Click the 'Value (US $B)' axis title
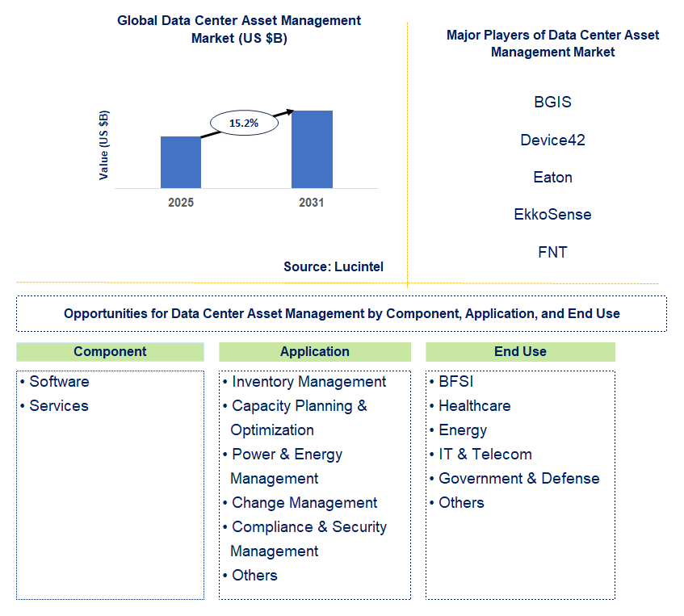Image resolution: width=684 pixels, height=616 pixels. tap(103, 145)
